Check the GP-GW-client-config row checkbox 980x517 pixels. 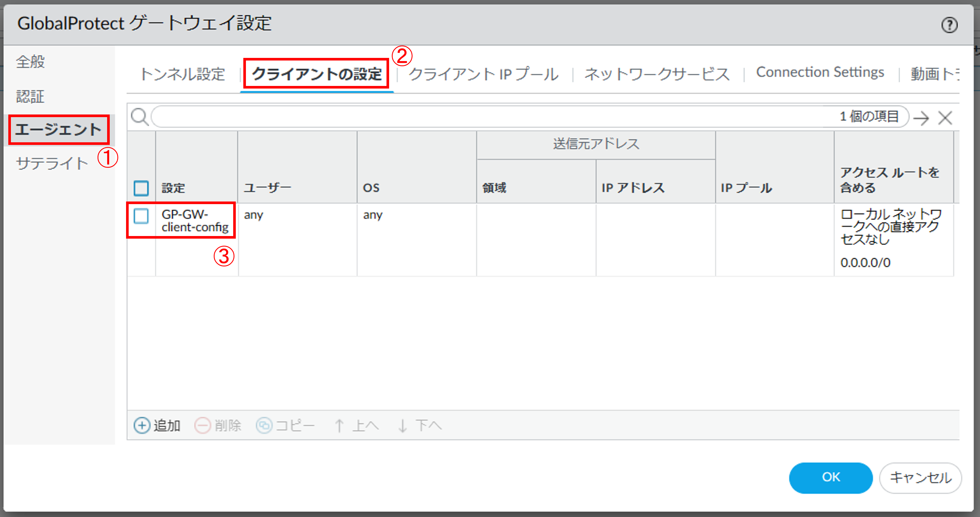(141, 216)
